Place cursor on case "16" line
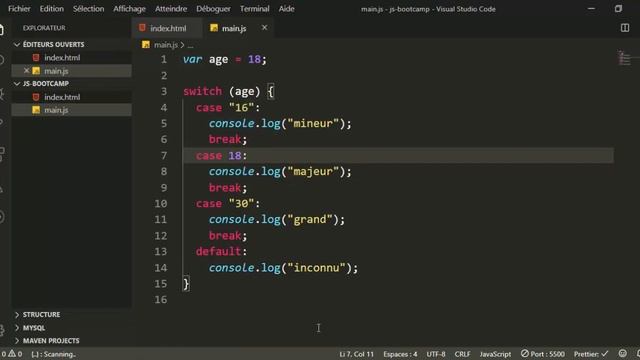The width and height of the screenshot is (640, 360). (x=227, y=108)
